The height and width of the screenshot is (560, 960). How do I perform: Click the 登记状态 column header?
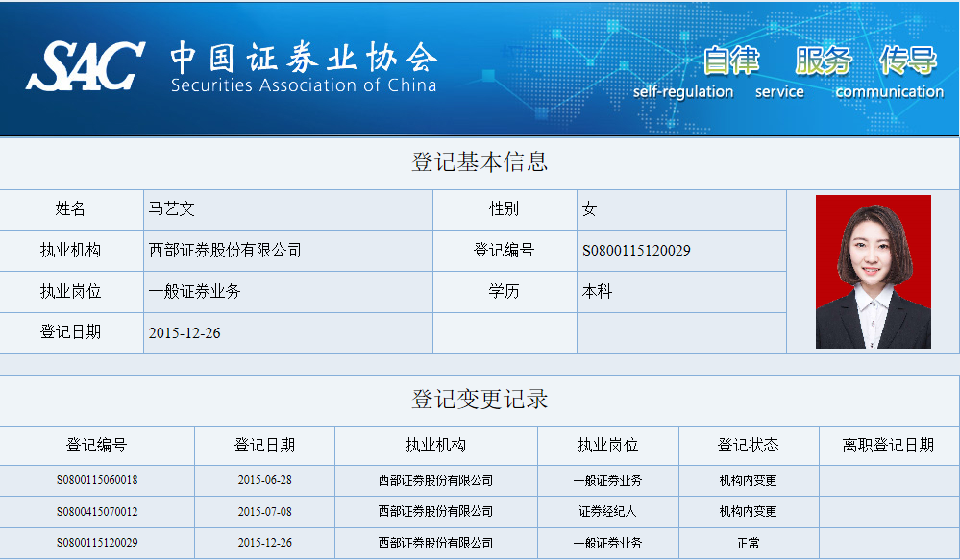coord(748,446)
